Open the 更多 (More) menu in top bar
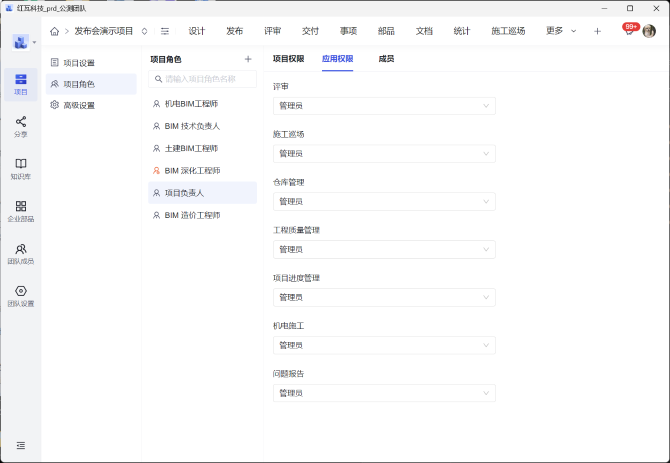Viewport: 670px width, 463px height. [560, 31]
